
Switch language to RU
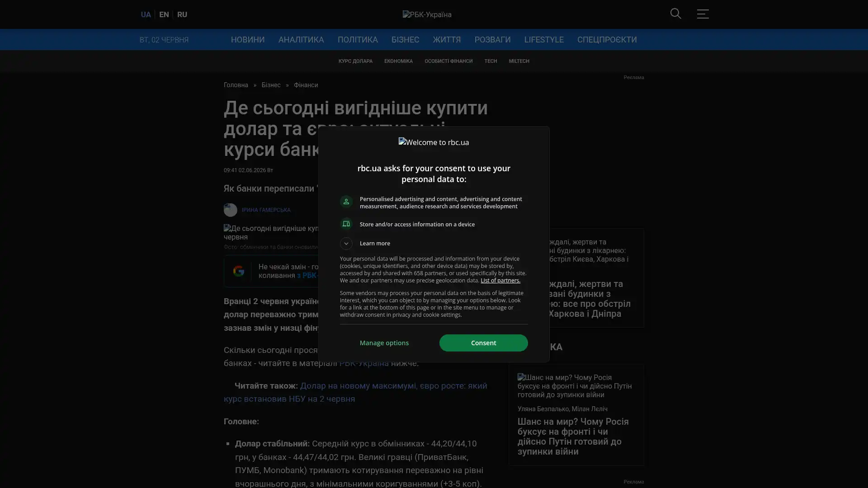pos(182,14)
